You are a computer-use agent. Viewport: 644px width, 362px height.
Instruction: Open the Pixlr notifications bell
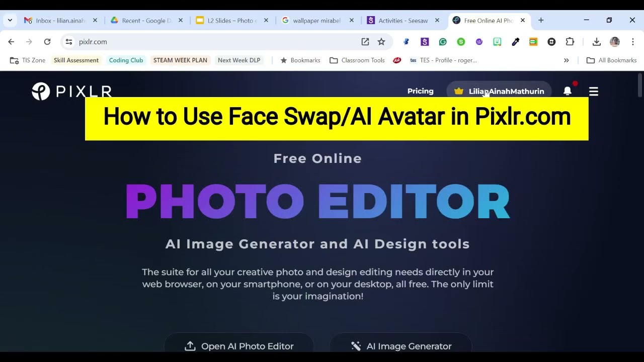point(568,91)
